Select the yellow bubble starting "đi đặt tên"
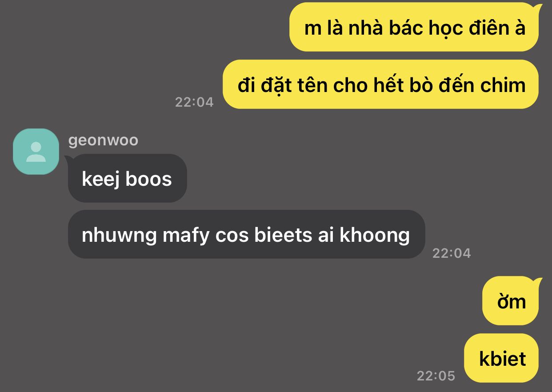This screenshot has width=552, height=392. point(380,84)
